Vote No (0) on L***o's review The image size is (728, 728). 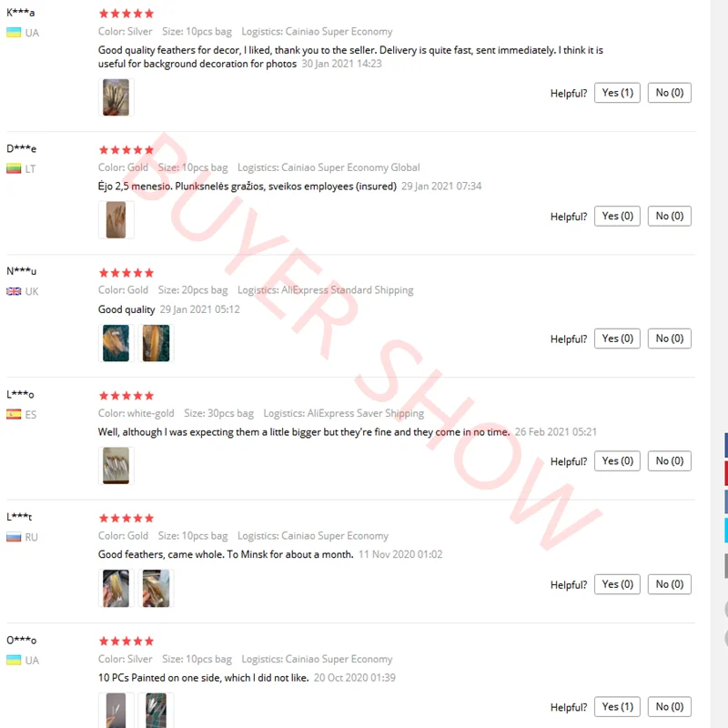click(x=669, y=461)
